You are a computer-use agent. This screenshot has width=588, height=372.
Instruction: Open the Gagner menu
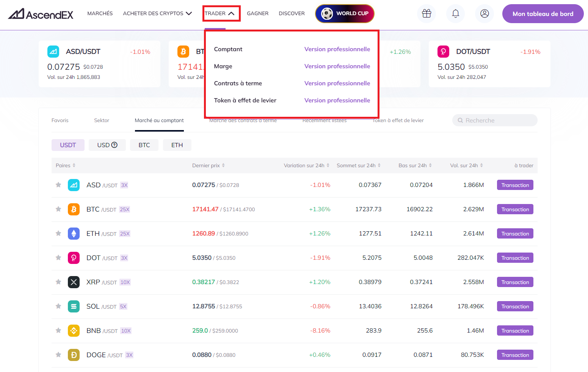point(258,13)
